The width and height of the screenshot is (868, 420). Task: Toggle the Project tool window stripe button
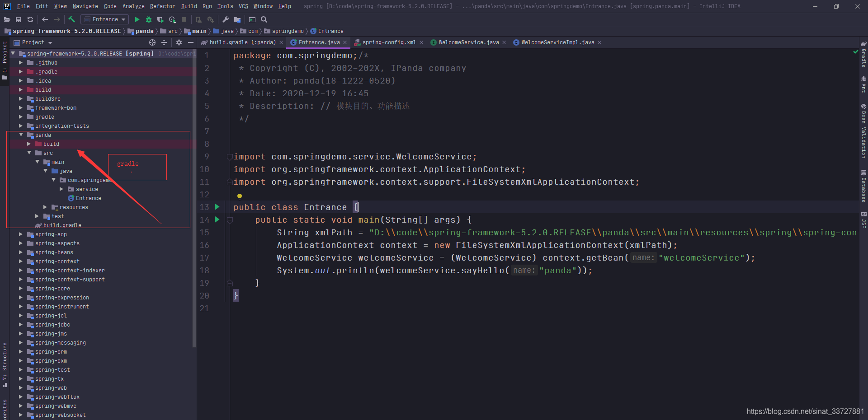tap(5, 61)
